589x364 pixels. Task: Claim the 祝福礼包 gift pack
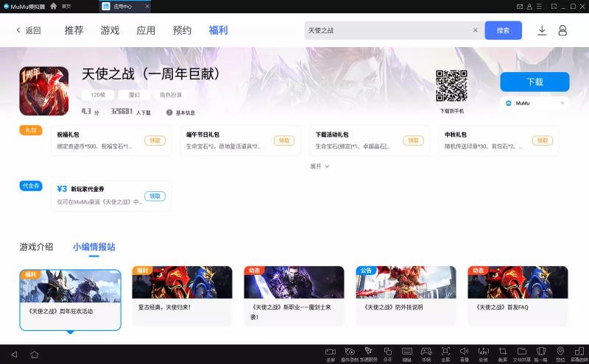[155, 140]
